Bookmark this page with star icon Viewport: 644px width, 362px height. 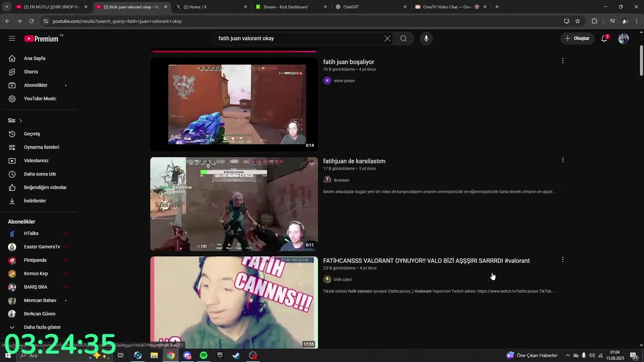point(578,21)
